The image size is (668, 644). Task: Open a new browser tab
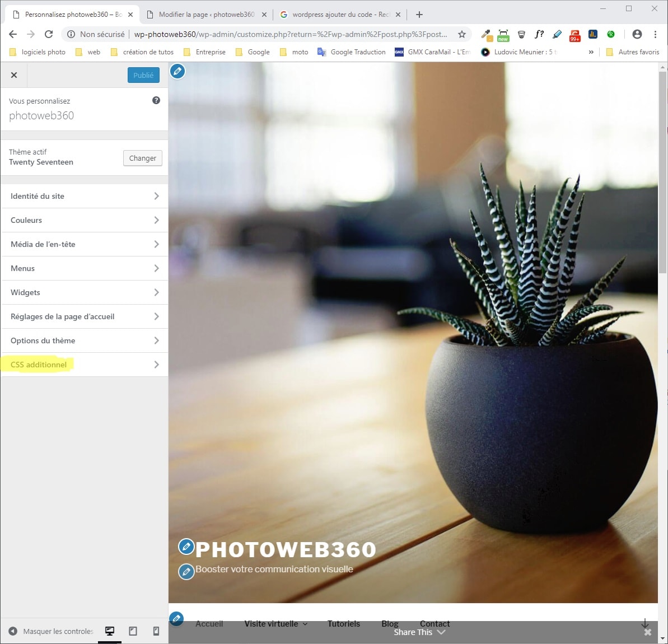tap(419, 15)
